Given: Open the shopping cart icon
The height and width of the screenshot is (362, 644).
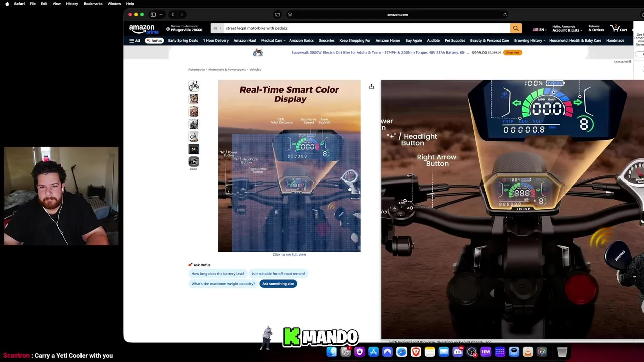Looking at the screenshot, I should 619,28.
